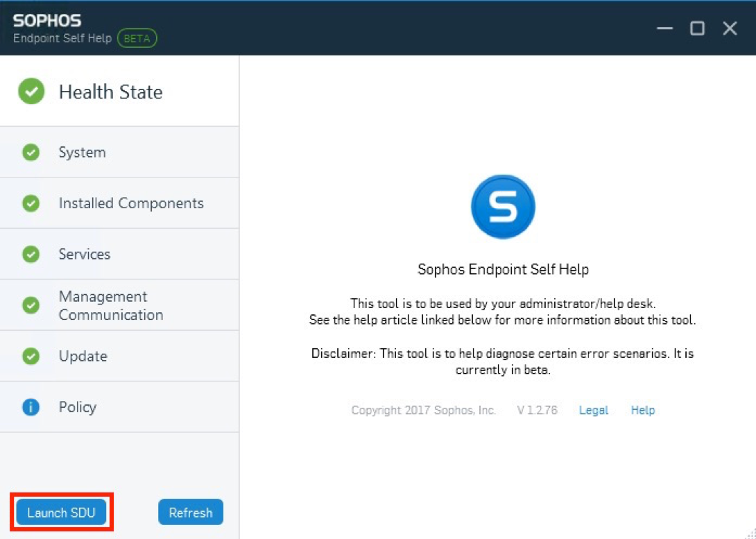756x539 pixels.
Task: Open the Help link
Action: [643, 410]
